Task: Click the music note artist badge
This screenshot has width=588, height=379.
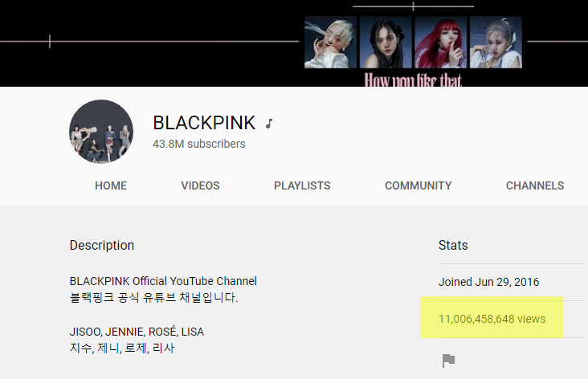Action: [x=269, y=124]
